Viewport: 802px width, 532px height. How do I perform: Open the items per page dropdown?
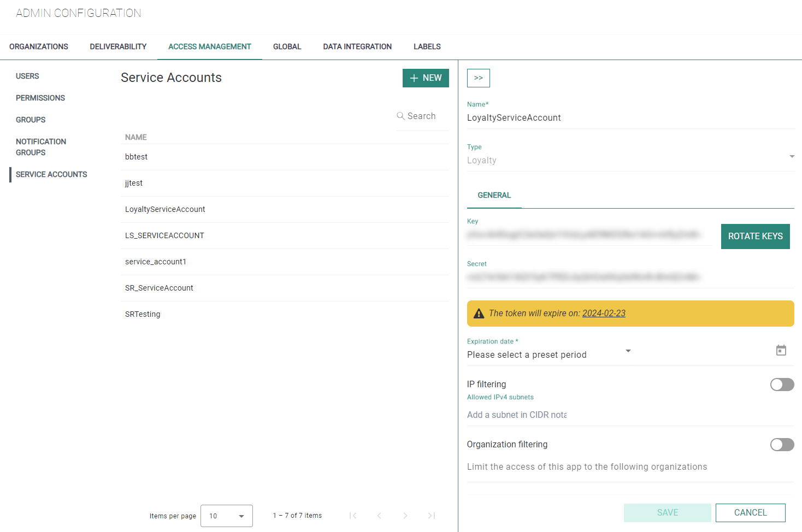pyautogui.click(x=226, y=516)
